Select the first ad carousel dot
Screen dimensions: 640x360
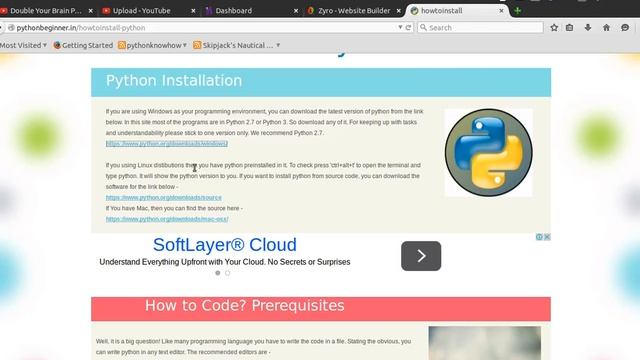(218, 273)
